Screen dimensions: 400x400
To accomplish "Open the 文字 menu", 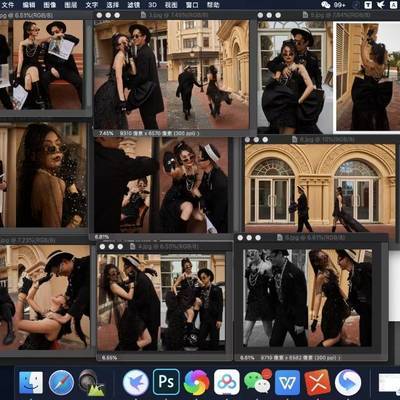I will [x=91, y=5].
